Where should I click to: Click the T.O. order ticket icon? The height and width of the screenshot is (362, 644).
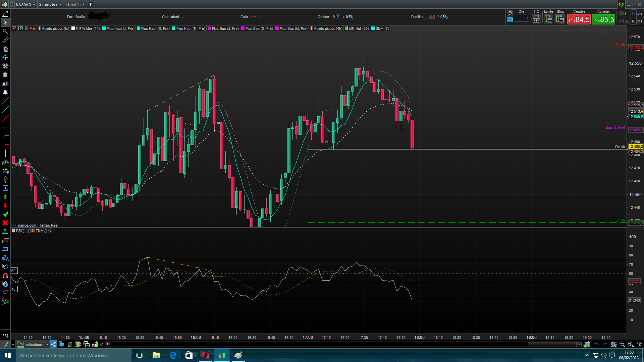(x=536, y=19)
